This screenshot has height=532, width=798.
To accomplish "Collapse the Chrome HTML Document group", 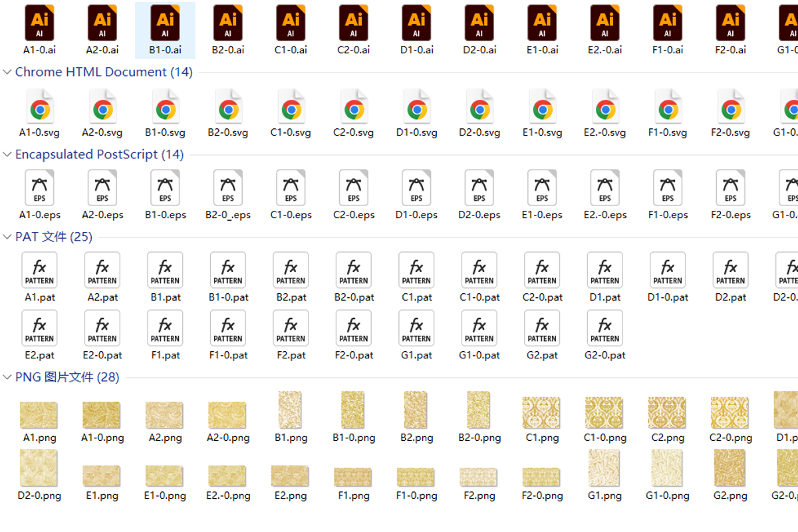I will tap(7, 72).
